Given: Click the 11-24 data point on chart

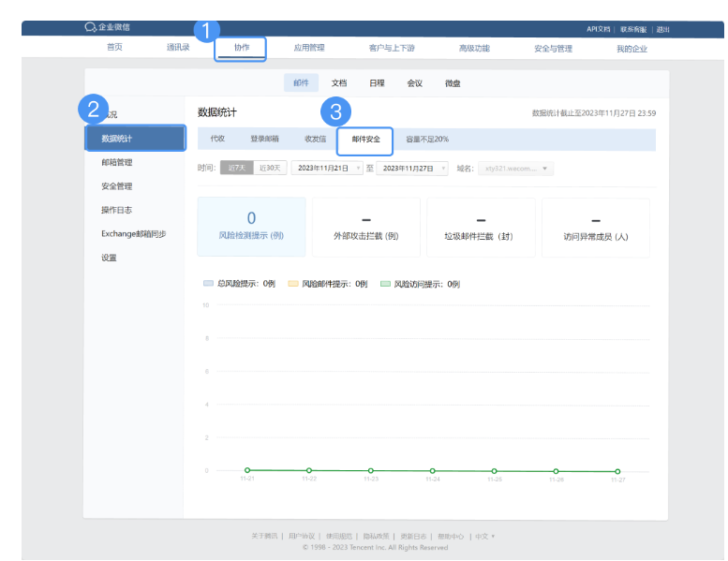Looking at the screenshot, I should 433,470.
